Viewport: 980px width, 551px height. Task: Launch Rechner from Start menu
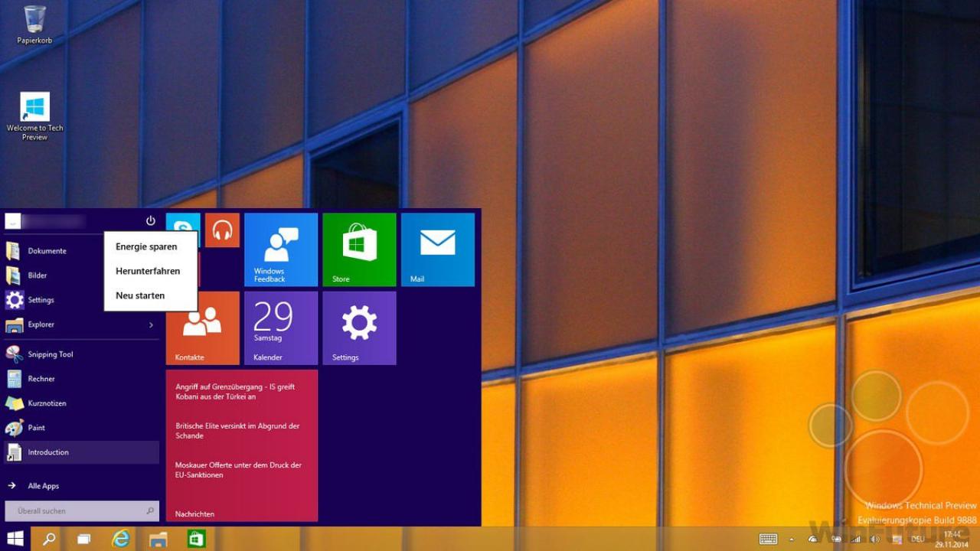click(x=81, y=379)
